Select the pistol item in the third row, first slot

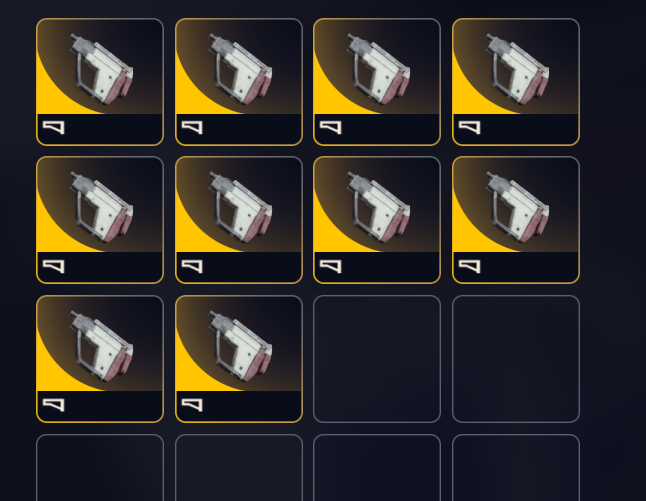(100, 359)
